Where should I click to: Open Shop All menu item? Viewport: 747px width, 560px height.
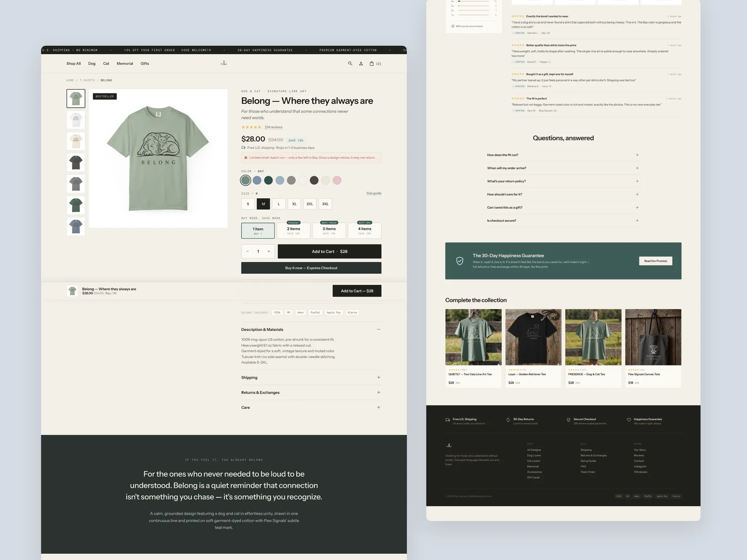click(73, 63)
